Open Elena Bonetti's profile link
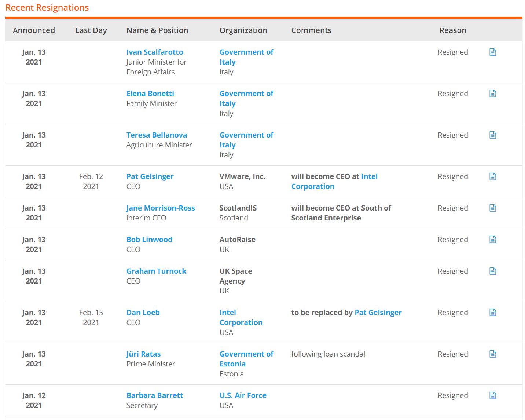 (150, 94)
